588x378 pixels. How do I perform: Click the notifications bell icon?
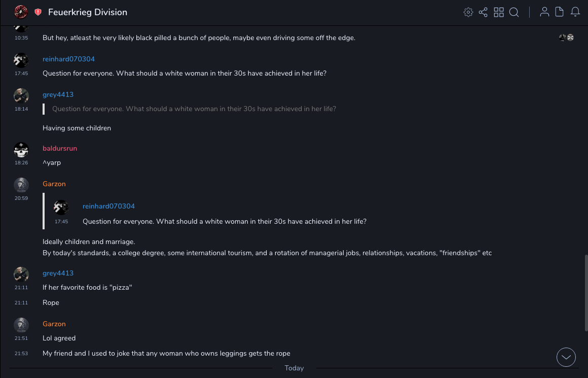(575, 12)
